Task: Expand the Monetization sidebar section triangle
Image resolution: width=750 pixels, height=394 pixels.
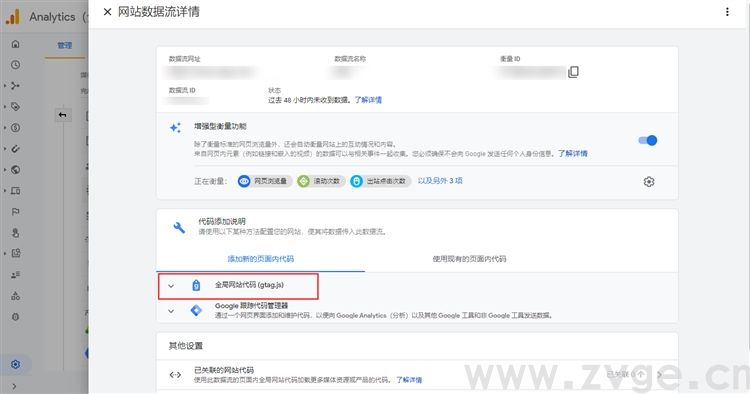Action: tap(5, 128)
